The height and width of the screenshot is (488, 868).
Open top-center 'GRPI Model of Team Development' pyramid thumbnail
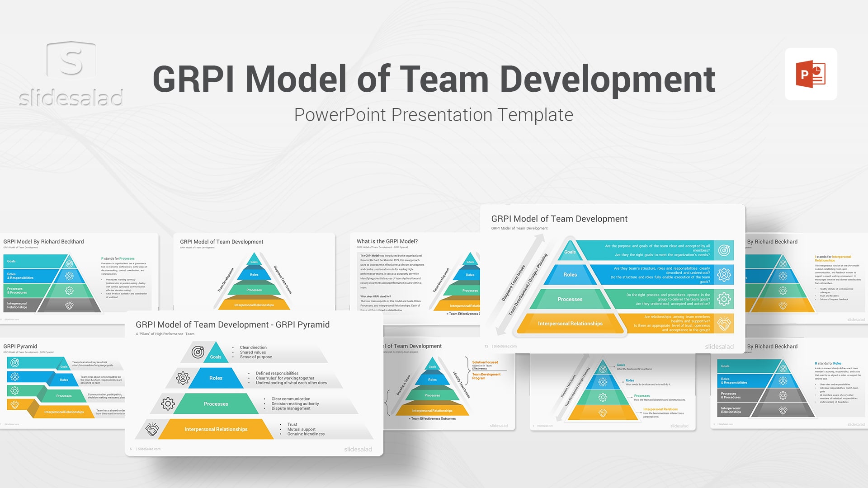tap(254, 272)
